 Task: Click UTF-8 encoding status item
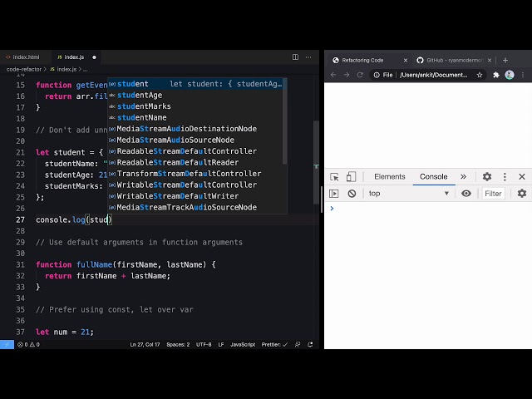[x=204, y=344]
